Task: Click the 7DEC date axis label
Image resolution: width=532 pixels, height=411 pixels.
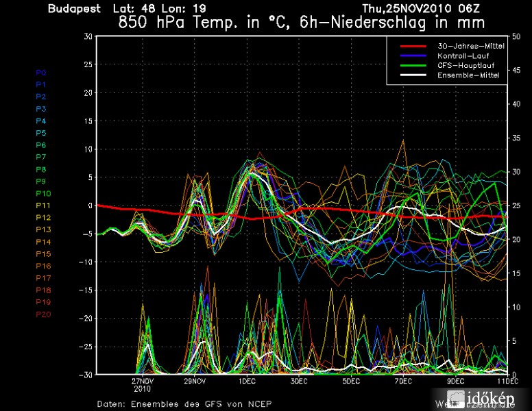Action: click(x=403, y=381)
